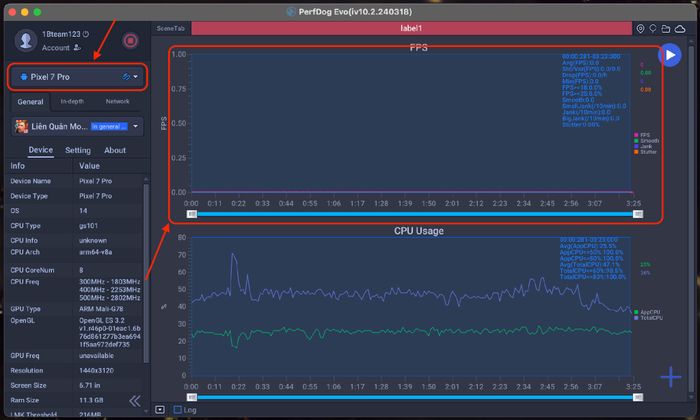Click the PerfDog logo in the title bar
The height and width of the screenshot is (420, 700).
[x=291, y=12]
